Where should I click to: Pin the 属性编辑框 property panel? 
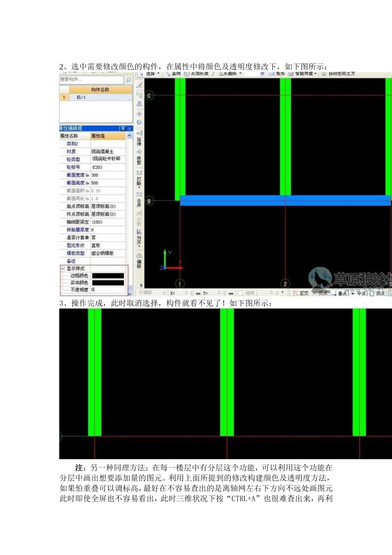point(123,128)
